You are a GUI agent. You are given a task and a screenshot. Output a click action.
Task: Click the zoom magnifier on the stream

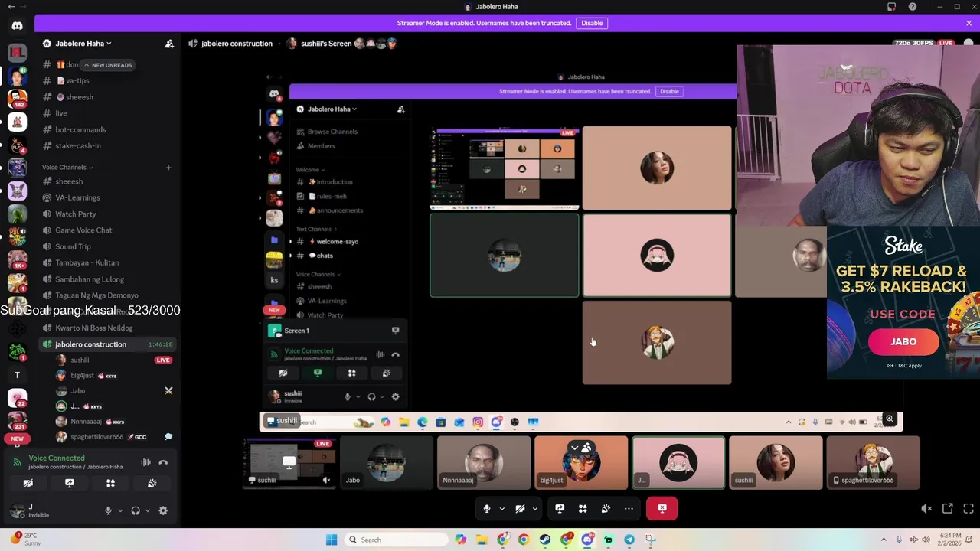coord(890,419)
